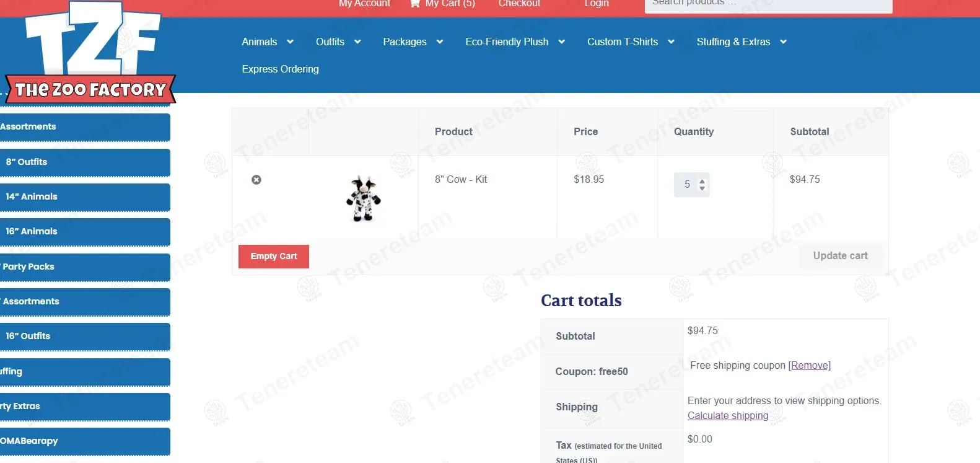Open 16" Animals sidebar category
Image resolution: width=980 pixels, height=463 pixels.
(85, 231)
